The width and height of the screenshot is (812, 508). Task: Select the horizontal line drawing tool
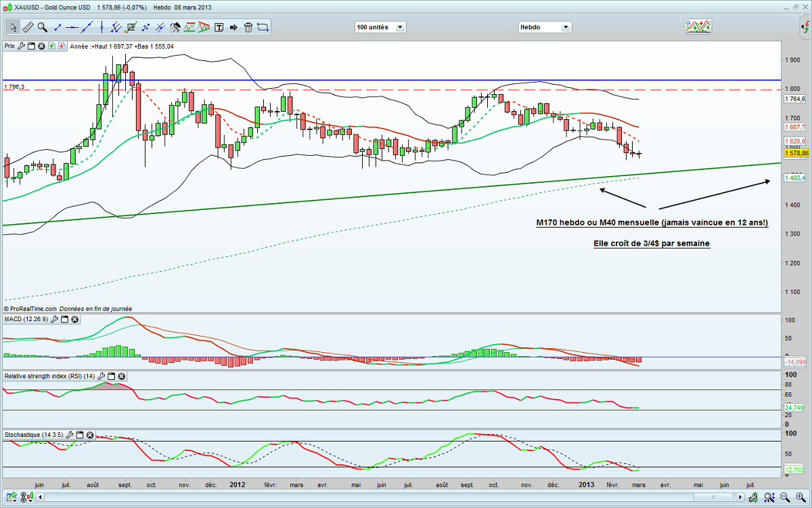coord(72,27)
